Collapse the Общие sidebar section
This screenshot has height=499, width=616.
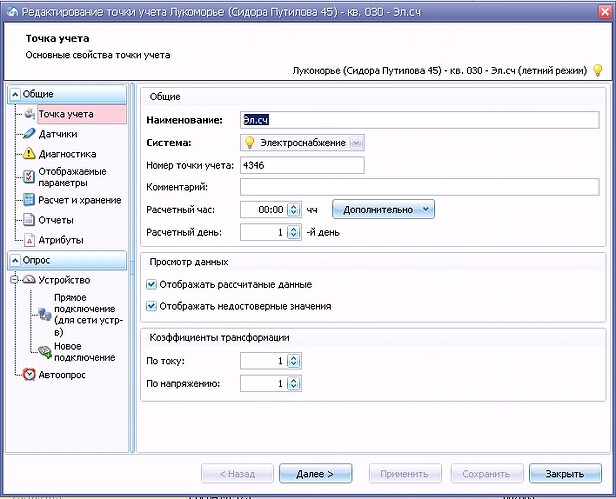coord(15,94)
